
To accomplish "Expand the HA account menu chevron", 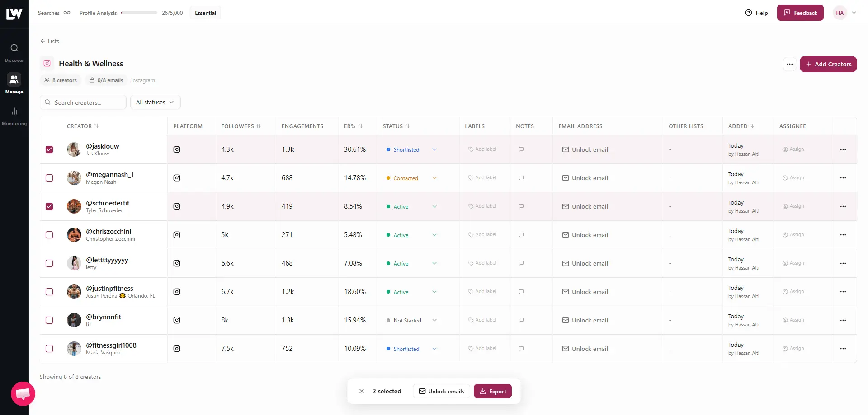I will click(x=854, y=13).
